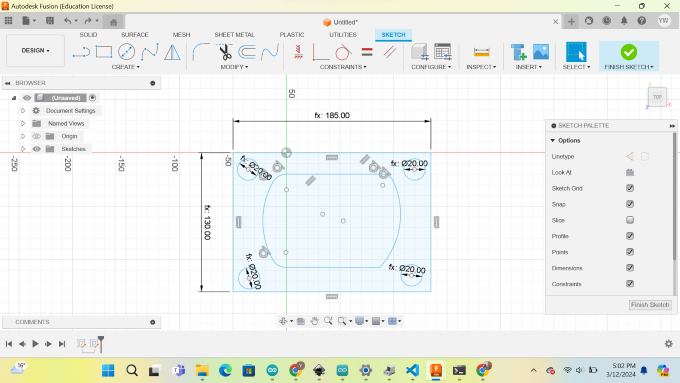680x383 pixels.
Task: Select the Pan hand tool in navigation bar
Action: click(314, 321)
